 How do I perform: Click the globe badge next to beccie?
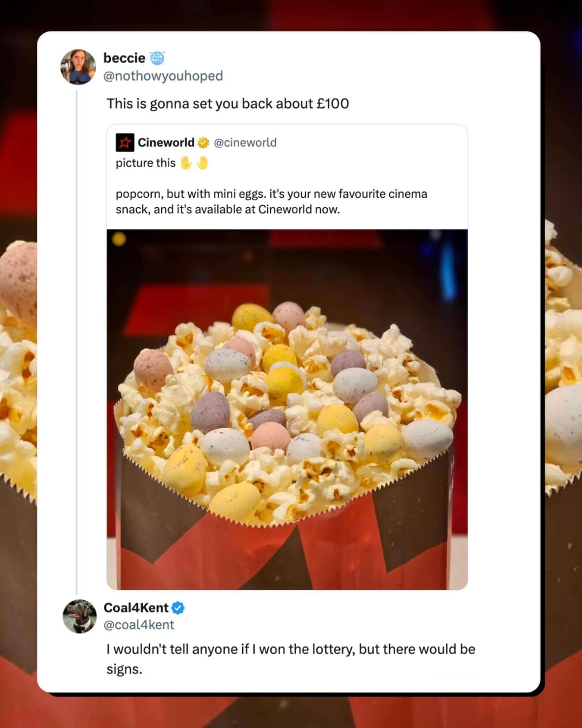click(157, 58)
